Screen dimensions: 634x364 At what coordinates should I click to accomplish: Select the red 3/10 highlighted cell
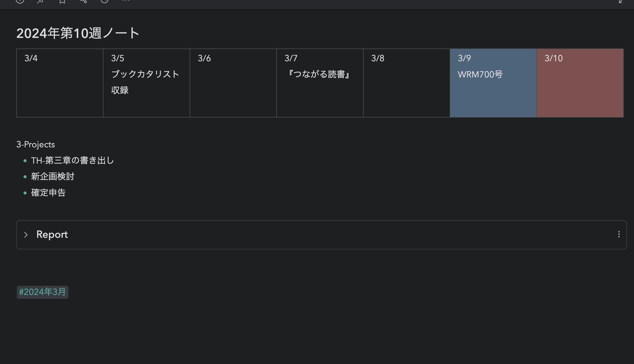tap(580, 83)
